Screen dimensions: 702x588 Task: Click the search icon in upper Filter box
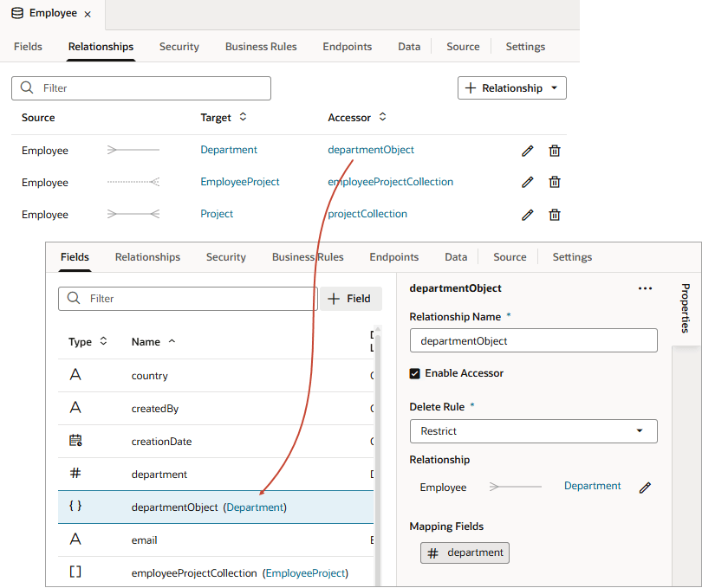(x=27, y=87)
